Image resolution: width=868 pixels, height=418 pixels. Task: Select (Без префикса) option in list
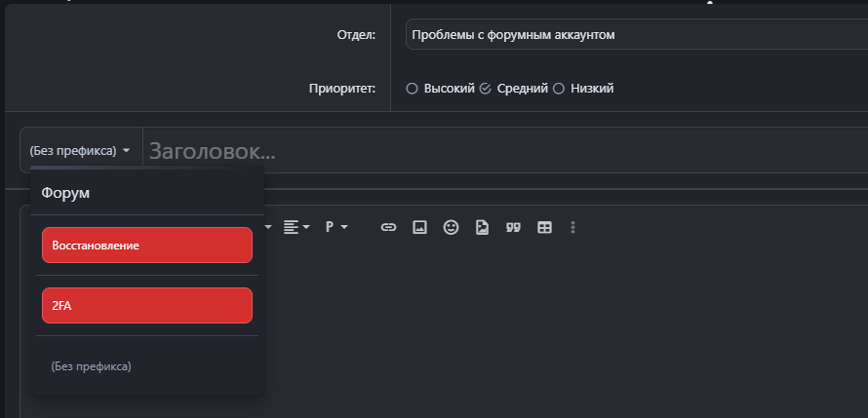[91, 366]
